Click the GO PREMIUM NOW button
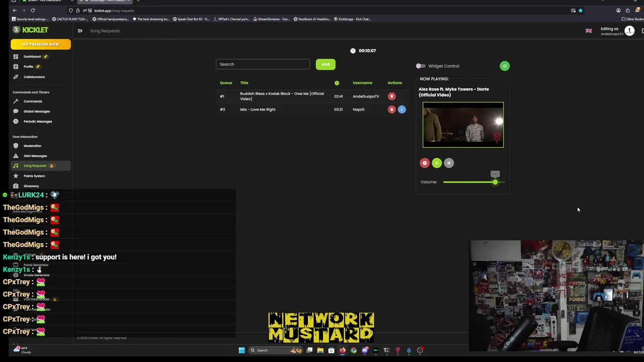Viewport: 644px width, 362px height. tap(41, 44)
